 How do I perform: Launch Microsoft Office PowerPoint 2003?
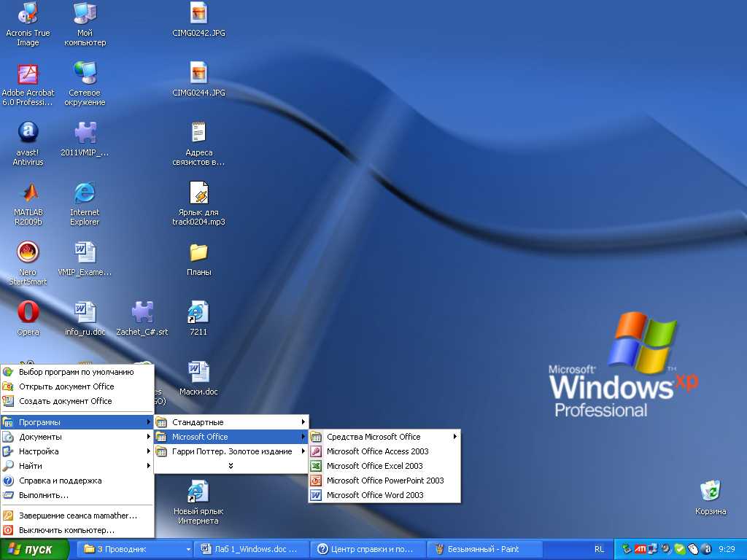pos(384,481)
